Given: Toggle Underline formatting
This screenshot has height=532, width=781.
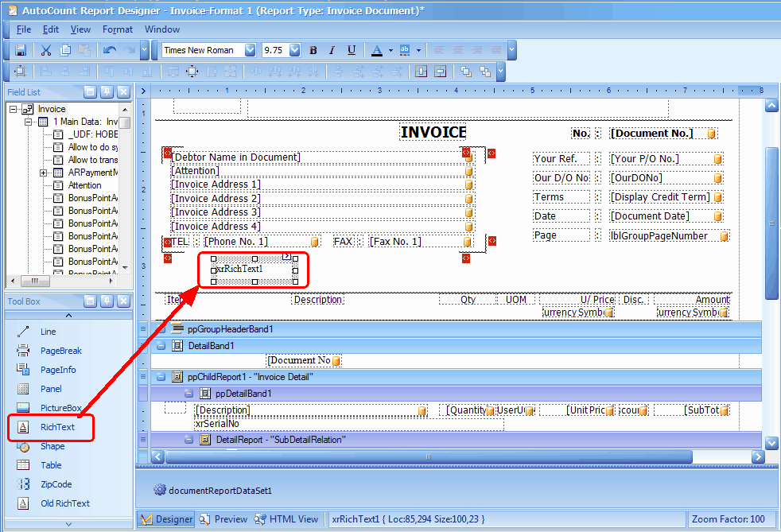Looking at the screenshot, I should coord(352,50).
